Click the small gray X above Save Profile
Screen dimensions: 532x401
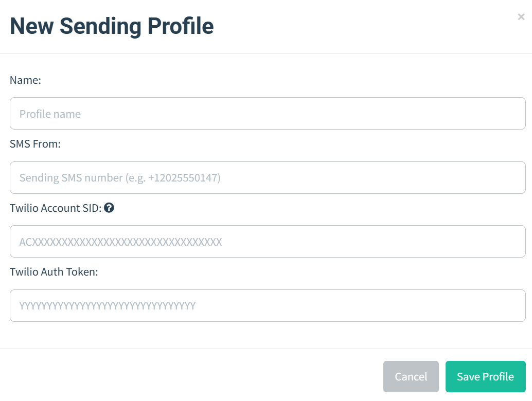(x=521, y=16)
